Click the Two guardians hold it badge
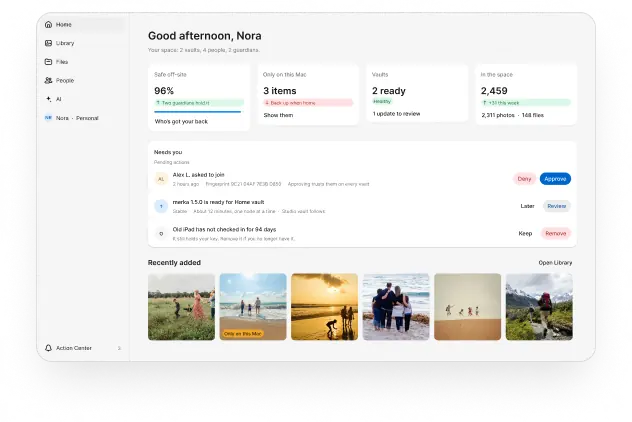The width and height of the screenshot is (632, 422). pyautogui.click(x=199, y=103)
